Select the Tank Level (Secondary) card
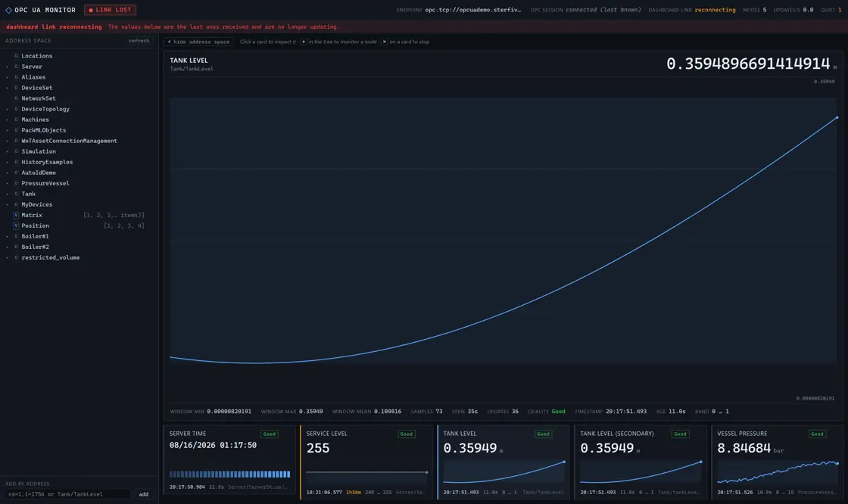Viewport: 848px width, 504px height. coord(641,462)
